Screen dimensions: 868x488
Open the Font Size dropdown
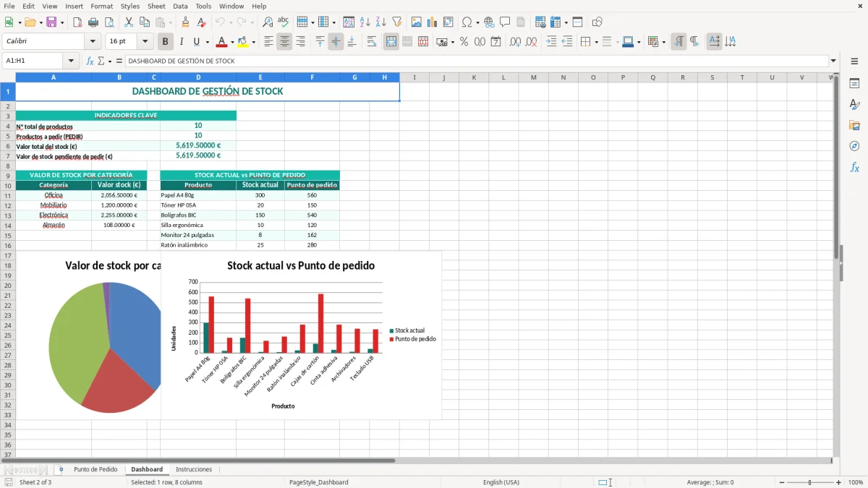pyautogui.click(x=145, y=42)
